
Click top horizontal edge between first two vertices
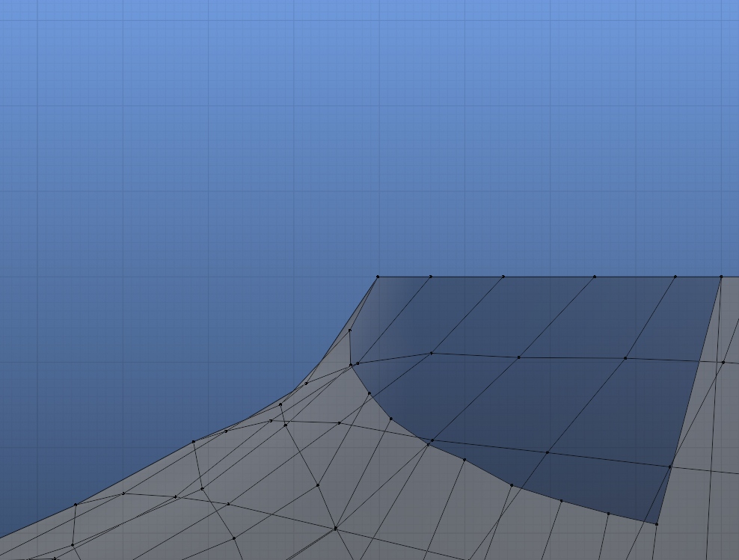404,277
